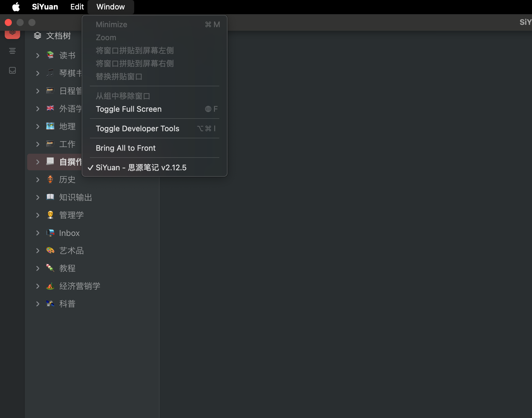The image size is (532, 418).
Task: Click Bring All to Front
Action: 155,148
